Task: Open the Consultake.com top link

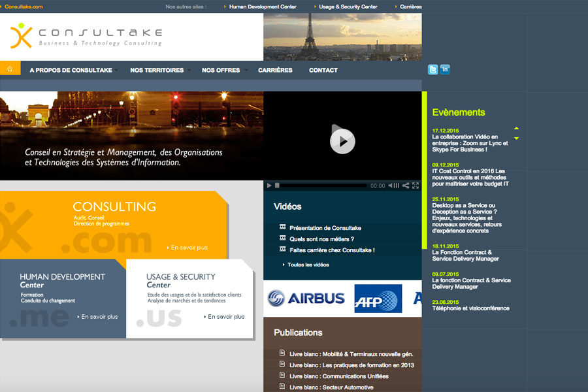Action: [x=24, y=7]
